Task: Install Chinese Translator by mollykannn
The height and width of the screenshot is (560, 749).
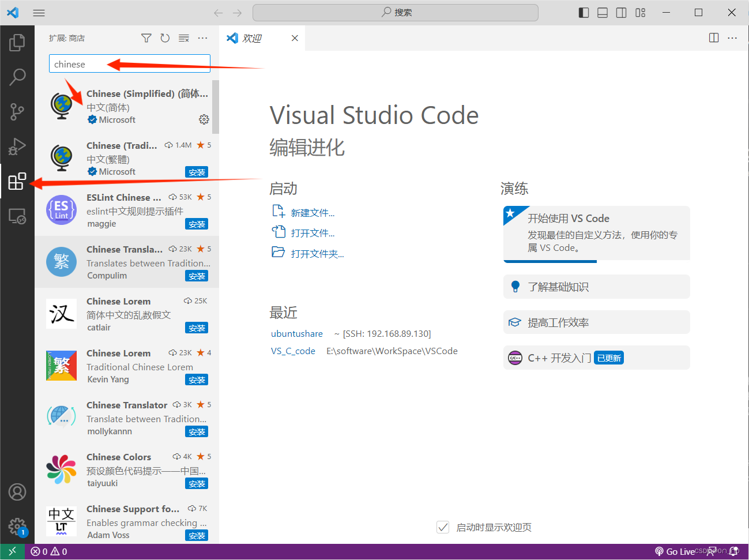Action: [197, 431]
